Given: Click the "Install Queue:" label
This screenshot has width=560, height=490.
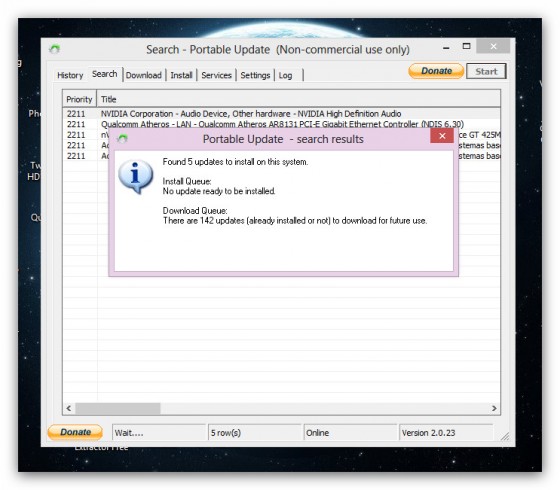Looking at the screenshot, I should 187,181.
